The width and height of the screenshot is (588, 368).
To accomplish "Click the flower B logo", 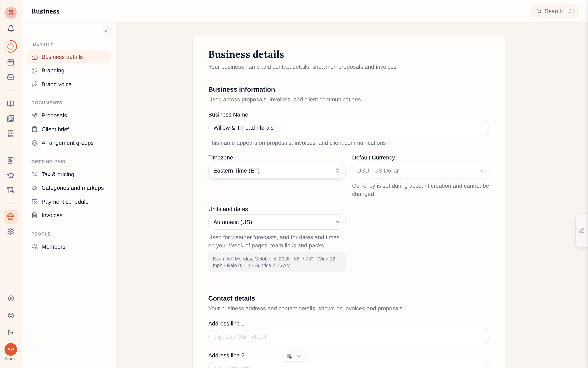I will pyautogui.click(x=11, y=12).
